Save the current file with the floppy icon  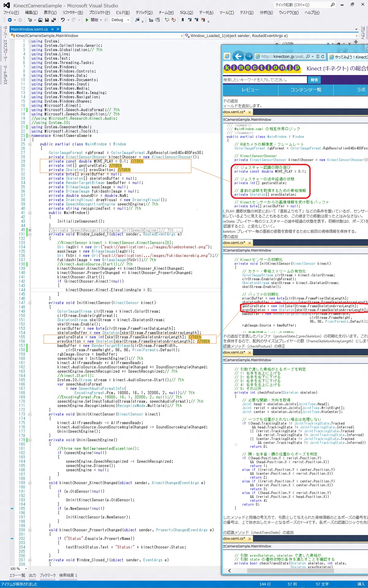coord(47,20)
